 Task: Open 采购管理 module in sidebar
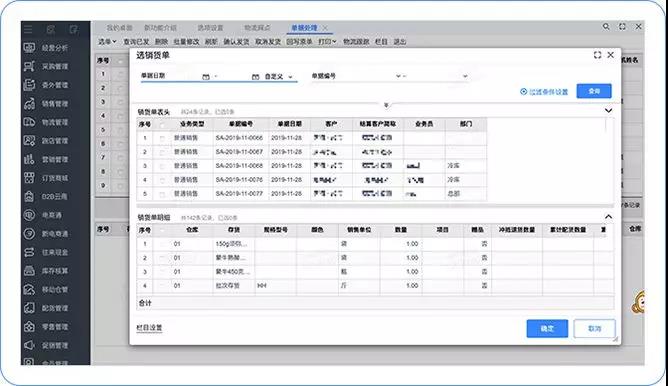tap(46, 66)
